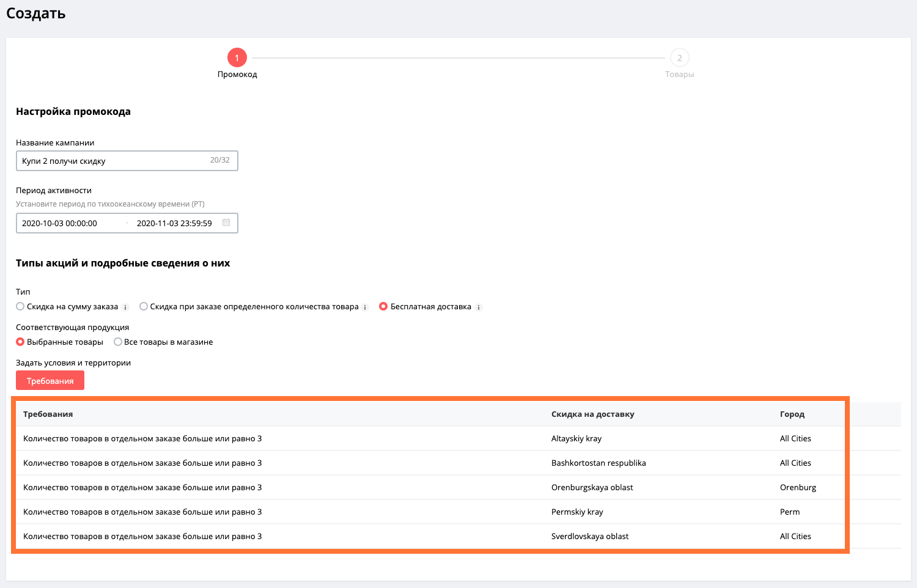Choose Выбранные товары option
This screenshot has height=588, width=917.
20,342
